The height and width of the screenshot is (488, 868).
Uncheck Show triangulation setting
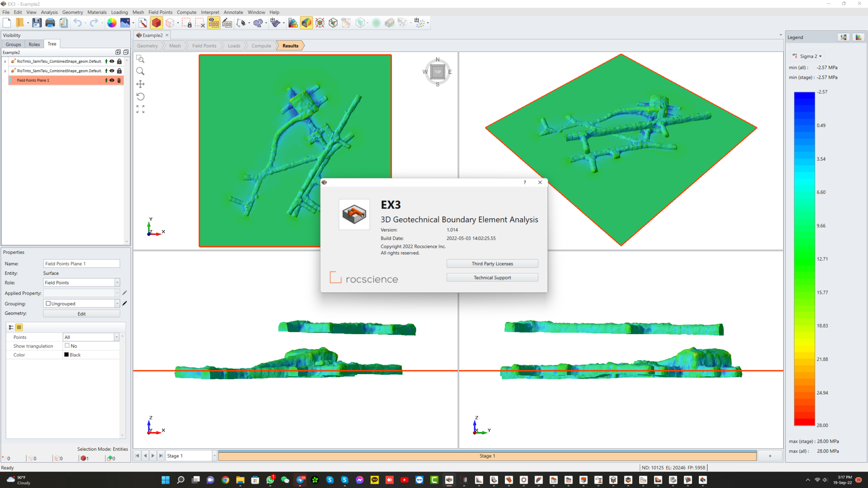pos(67,346)
